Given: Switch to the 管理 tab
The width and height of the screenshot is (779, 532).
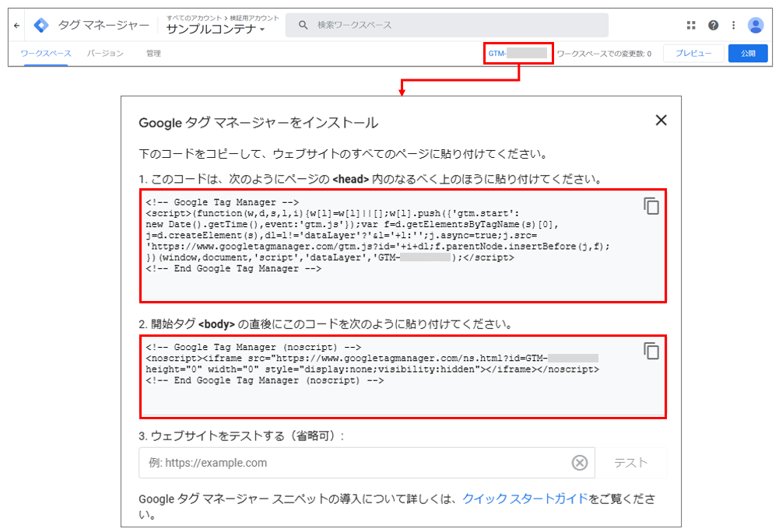Looking at the screenshot, I should pos(153,54).
